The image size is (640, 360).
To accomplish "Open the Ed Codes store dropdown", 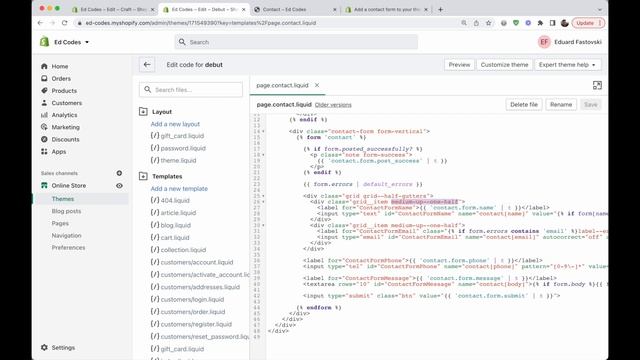I will 71,42.
